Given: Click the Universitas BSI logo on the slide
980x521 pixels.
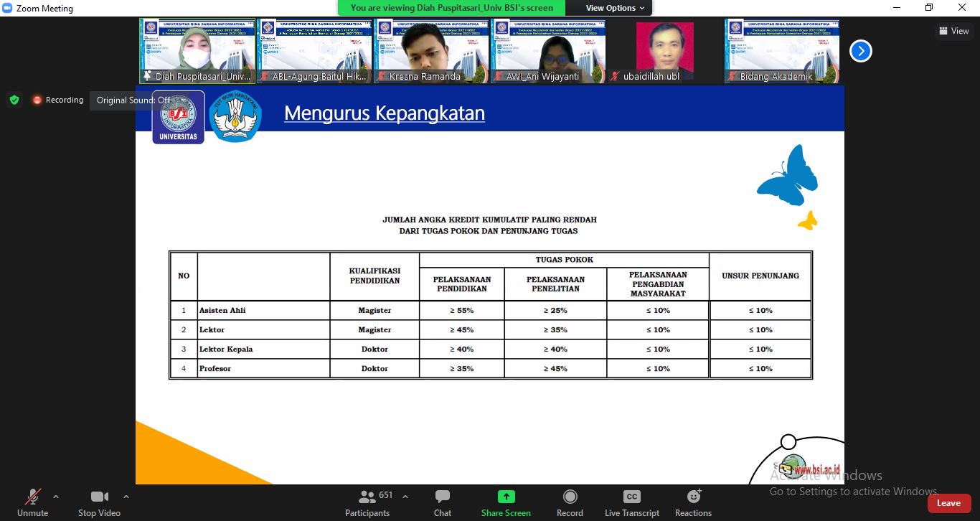Looking at the screenshot, I should tap(178, 117).
